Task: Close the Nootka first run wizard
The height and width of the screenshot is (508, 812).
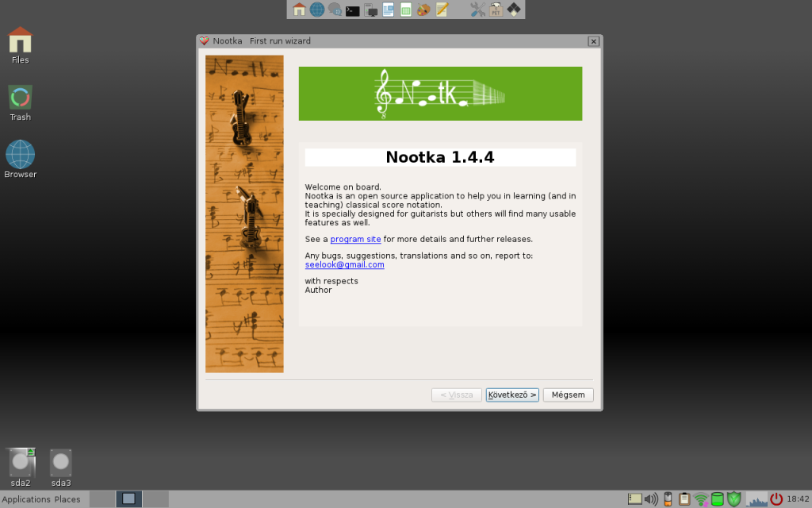Action: [593, 41]
